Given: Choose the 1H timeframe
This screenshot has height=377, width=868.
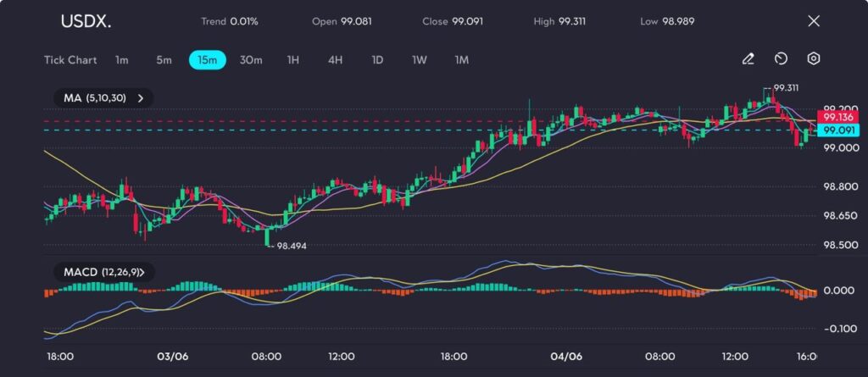Looking at the screenshot, I should click(x=293, y=60).
